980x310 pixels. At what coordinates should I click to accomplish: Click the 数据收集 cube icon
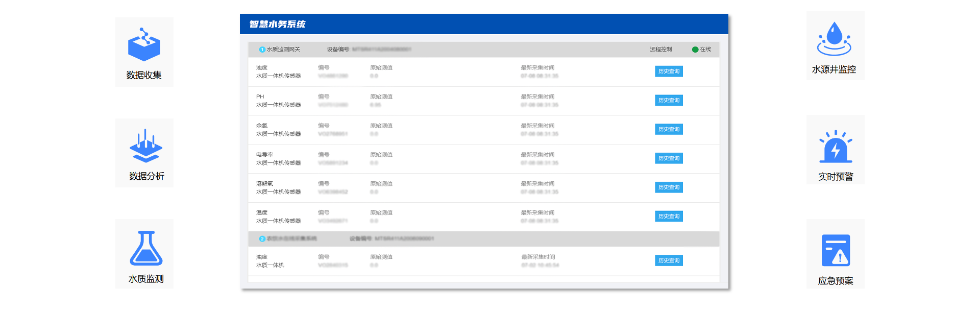(x=144, y=45)
